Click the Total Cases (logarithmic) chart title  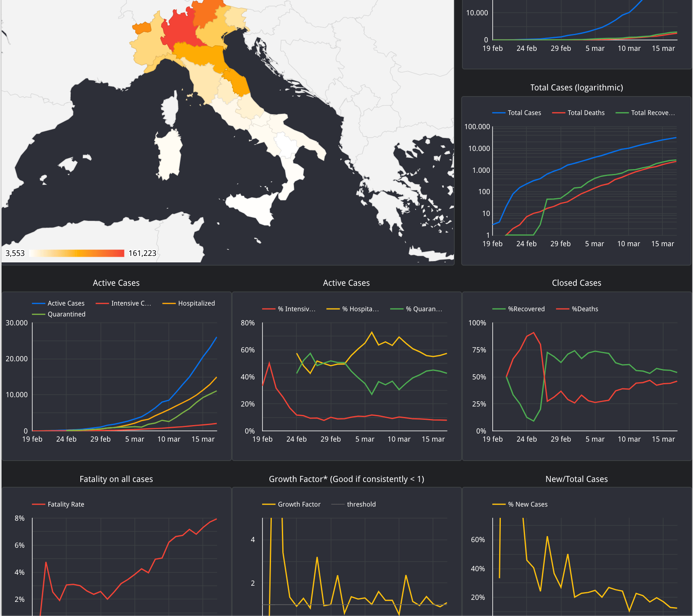pos(576,88)
